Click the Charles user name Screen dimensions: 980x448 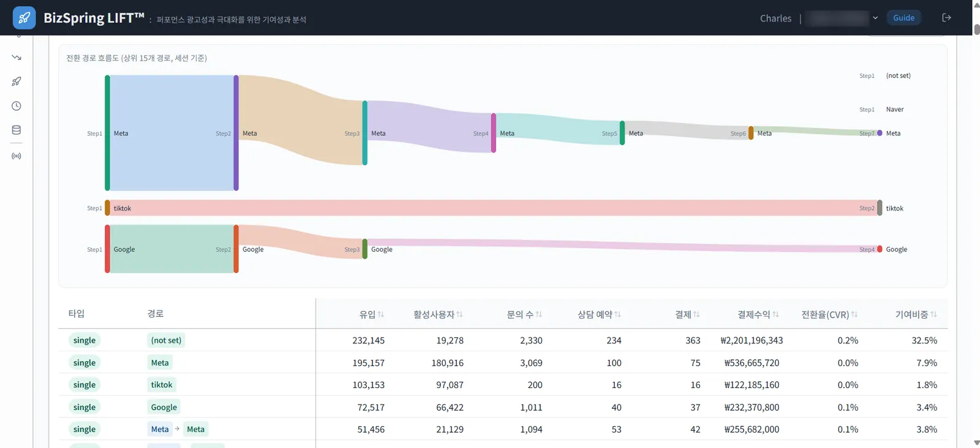(775, 18)
